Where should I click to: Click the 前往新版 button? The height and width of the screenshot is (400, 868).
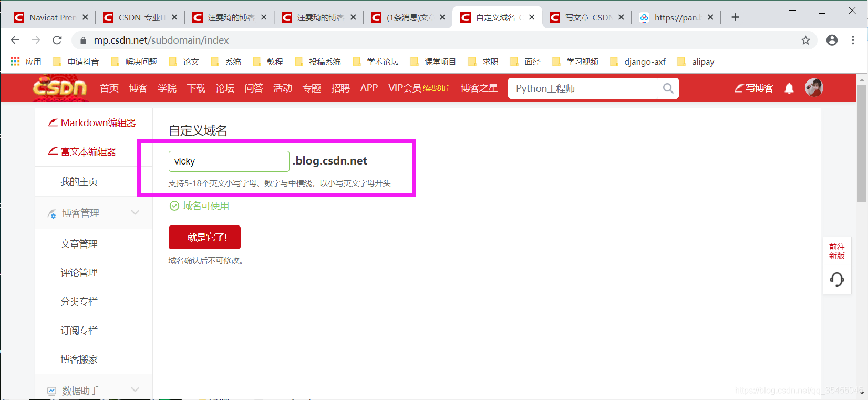[837, 251]
